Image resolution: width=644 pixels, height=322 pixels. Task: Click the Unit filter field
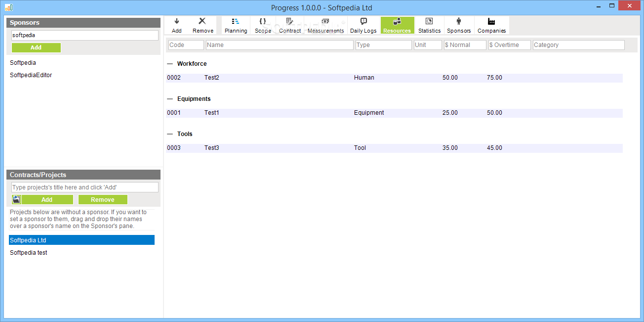point(428,45)
